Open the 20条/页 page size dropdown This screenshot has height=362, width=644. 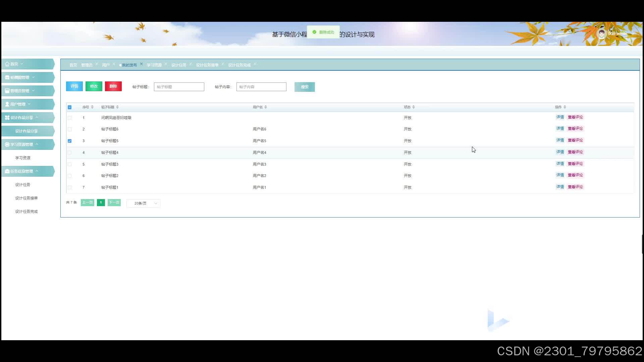pos(144,203)
